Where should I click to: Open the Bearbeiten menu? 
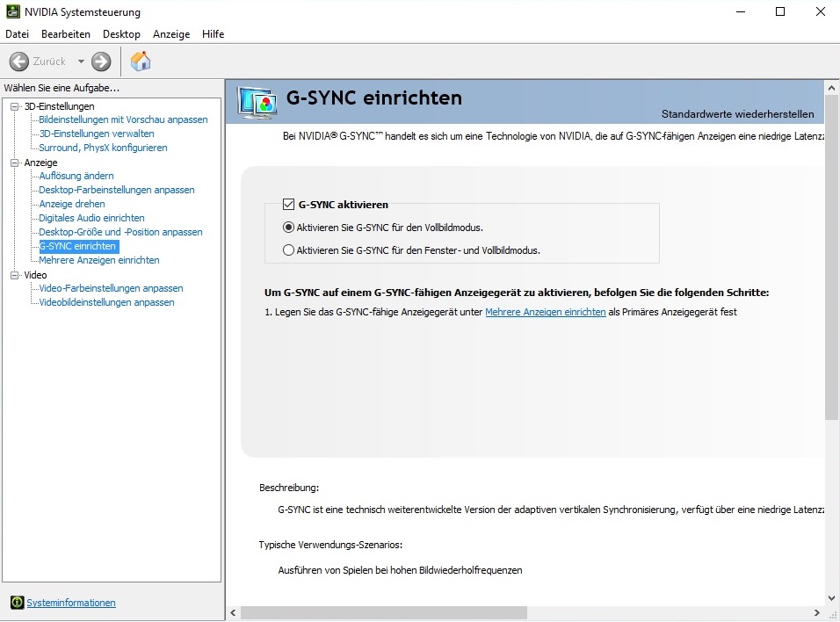point(66,33)
